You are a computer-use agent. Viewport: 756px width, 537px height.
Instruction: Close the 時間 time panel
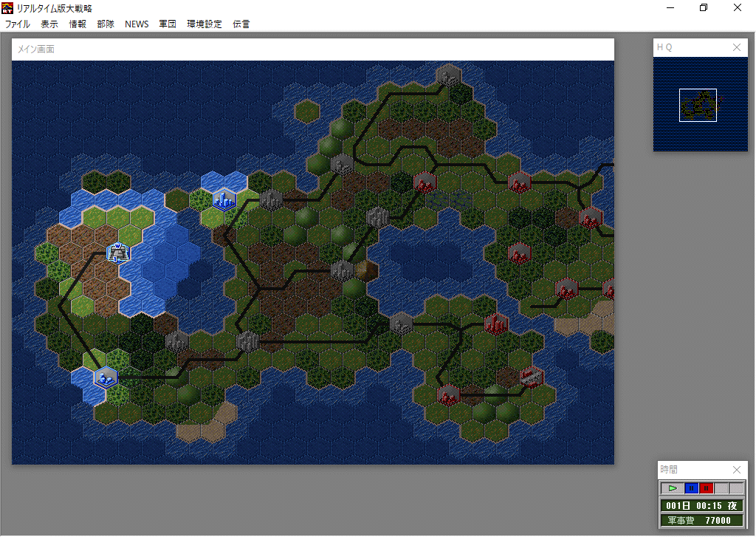pyautogui.click(x=736, y=470)
